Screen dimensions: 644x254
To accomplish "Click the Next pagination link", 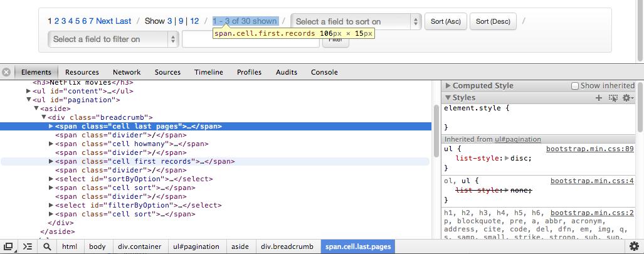I will point(104,21).
